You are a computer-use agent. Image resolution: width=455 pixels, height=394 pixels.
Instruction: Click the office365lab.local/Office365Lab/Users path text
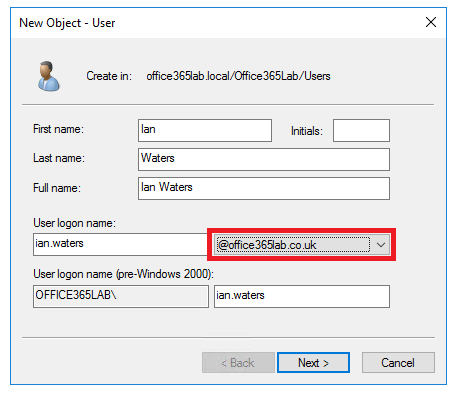pyautogui.click(x=238, y=76)
